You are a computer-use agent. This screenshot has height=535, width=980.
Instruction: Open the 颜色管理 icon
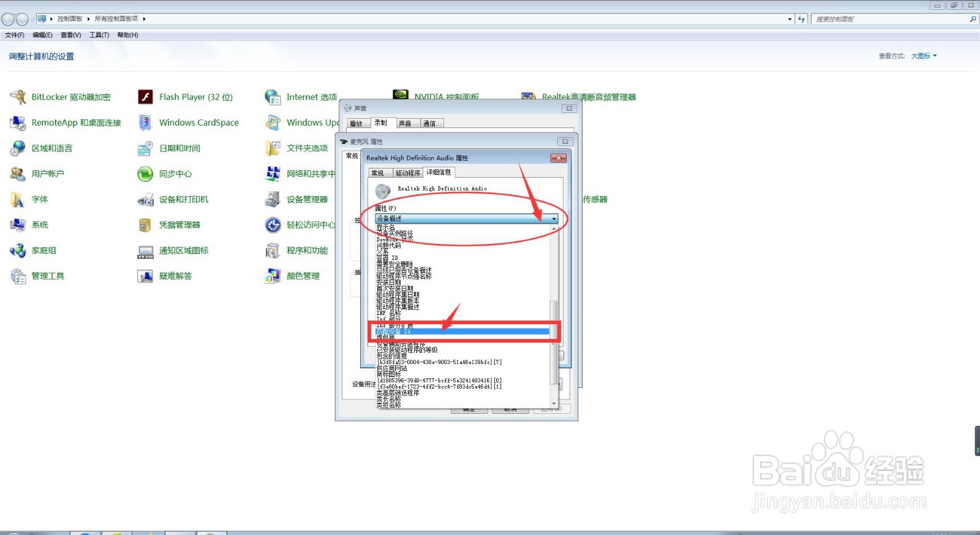pos(273,276)
